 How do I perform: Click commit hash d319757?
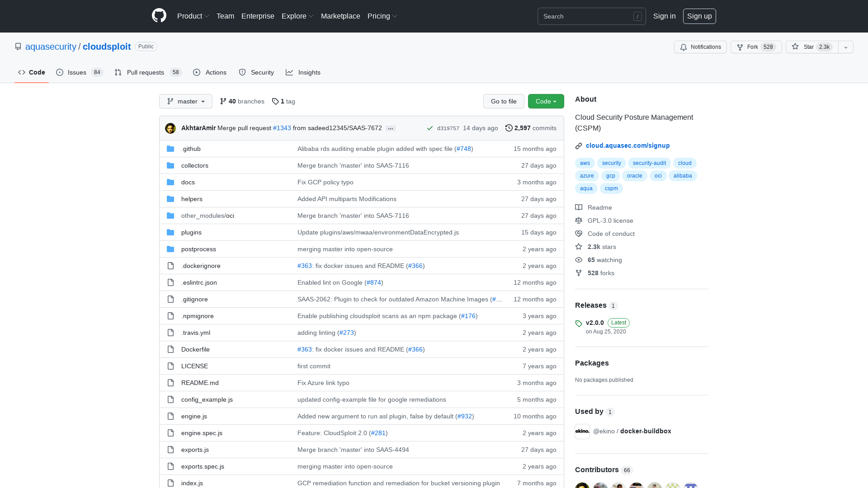pos(448,128)
